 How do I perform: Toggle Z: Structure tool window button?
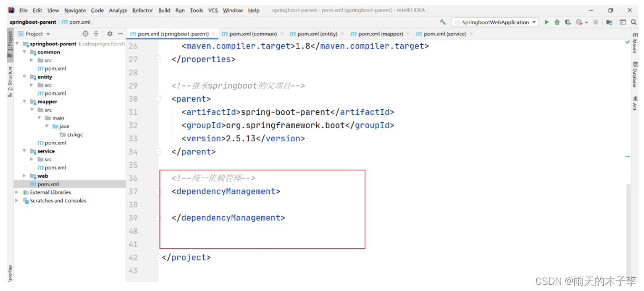coord(10,82)
